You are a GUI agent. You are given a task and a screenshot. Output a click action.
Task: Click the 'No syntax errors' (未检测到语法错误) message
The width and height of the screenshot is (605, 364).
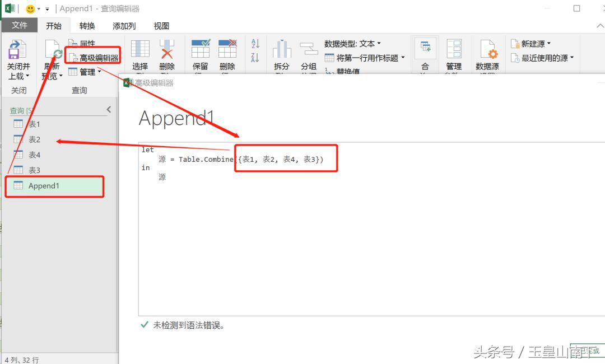click(189, 325)
